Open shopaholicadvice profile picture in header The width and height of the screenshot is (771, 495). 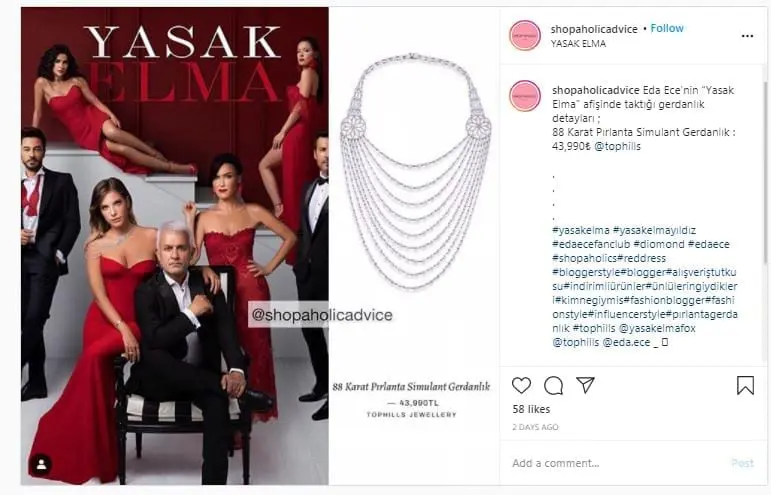525,35
